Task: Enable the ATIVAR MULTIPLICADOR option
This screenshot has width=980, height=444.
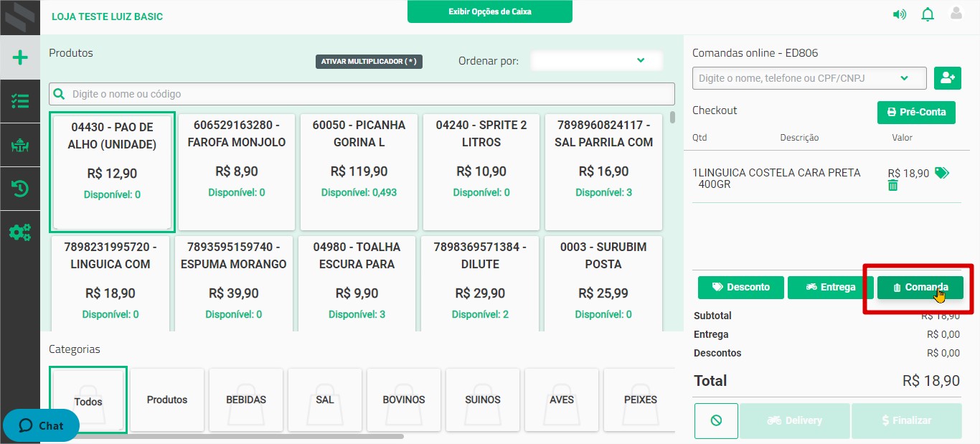Action: pos(369,61)
